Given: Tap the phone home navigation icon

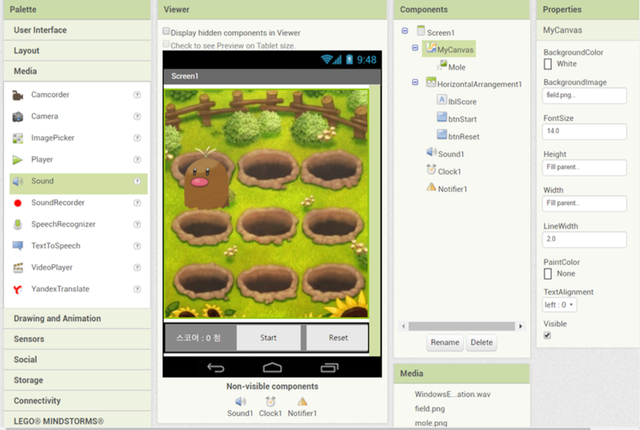Looking at the screenshot, I should coord(272,368).
